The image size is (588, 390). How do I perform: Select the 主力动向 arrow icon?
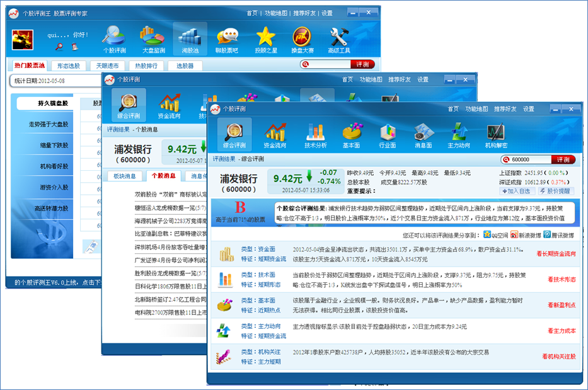459,135
